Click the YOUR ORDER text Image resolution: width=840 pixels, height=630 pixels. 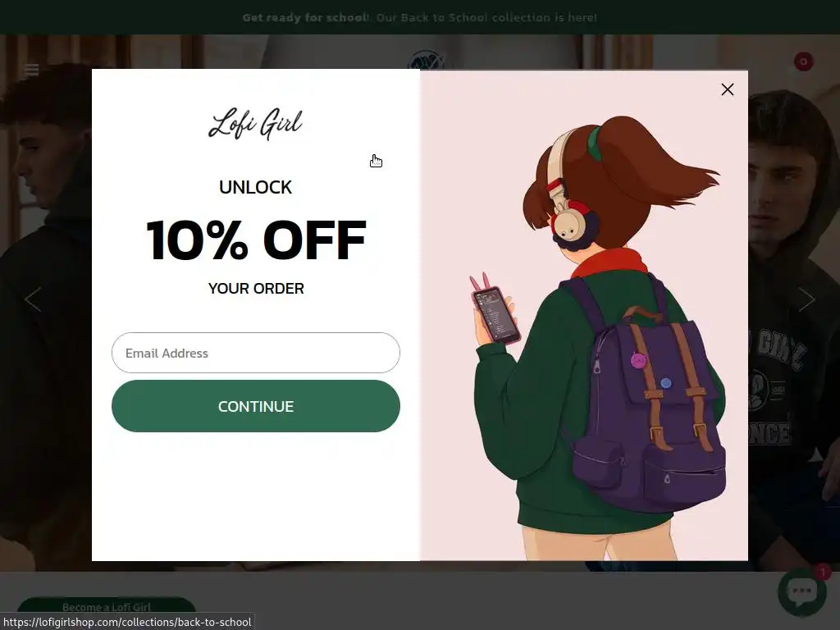(x=256, y=288)
